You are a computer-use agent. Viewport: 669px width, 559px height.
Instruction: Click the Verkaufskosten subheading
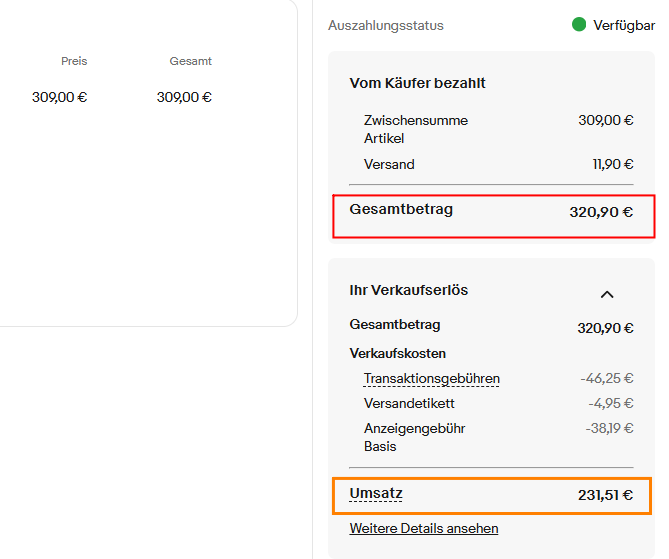[x=398, y=353]
